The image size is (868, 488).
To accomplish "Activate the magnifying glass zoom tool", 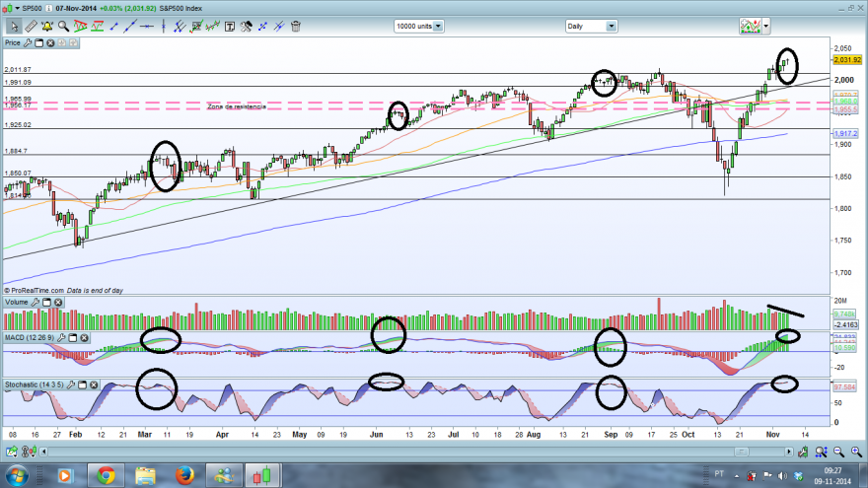I will [x=64, y=26].
